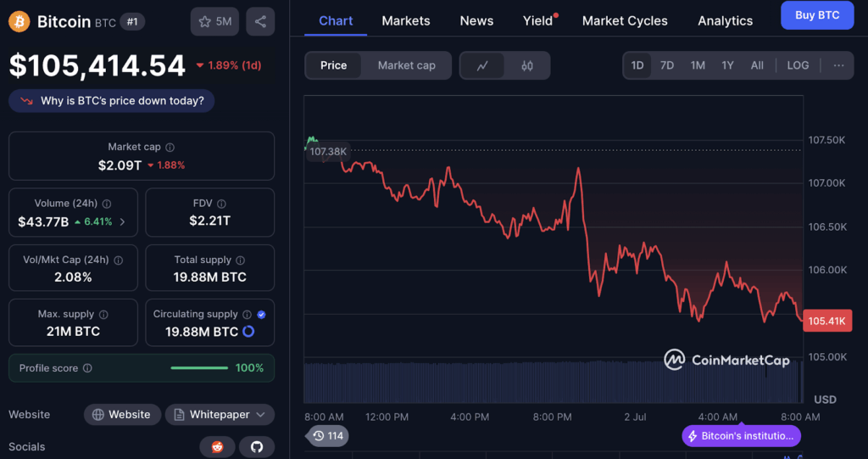Click the Buy BTC button

coord(817,15)
